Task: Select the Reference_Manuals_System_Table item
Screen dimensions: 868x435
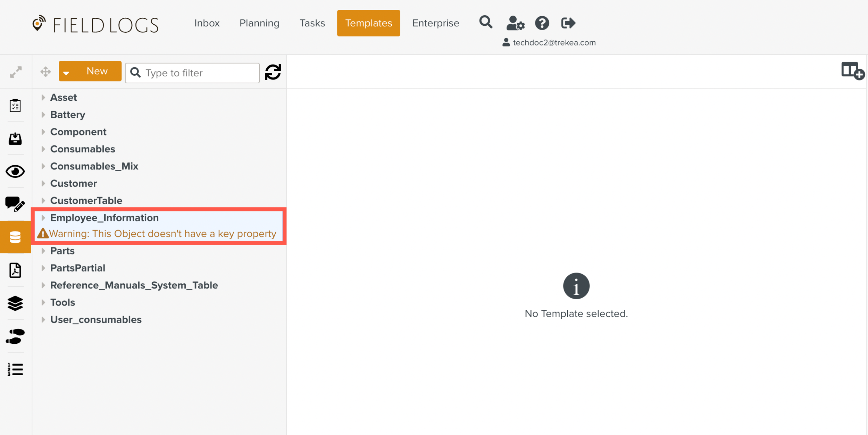Action: [134, 285]
